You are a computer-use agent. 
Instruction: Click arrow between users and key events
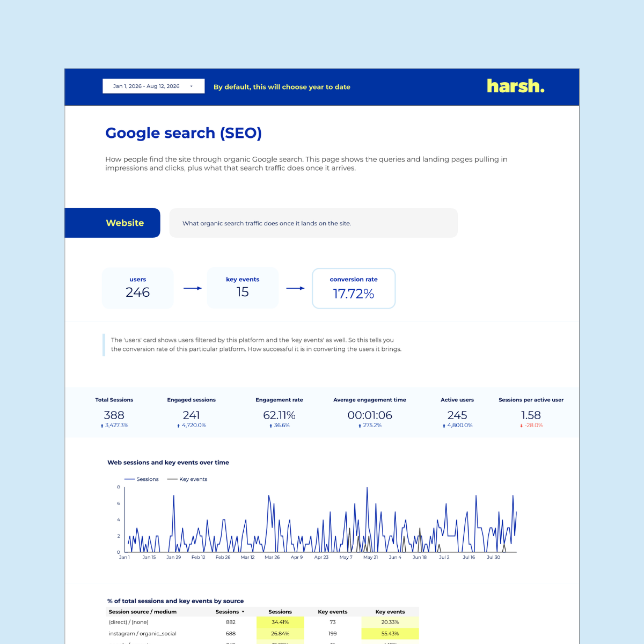[193, 288]
